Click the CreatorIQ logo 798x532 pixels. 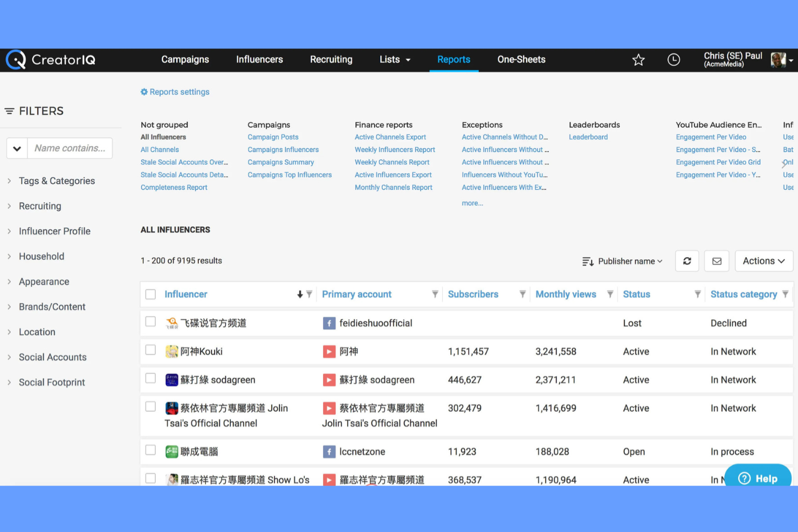(50, 59)
